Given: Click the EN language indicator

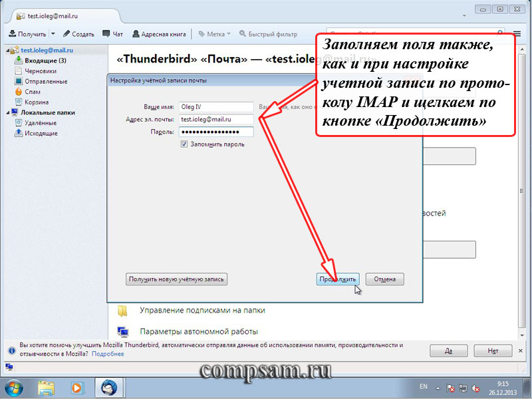Looking at the screenshot, I should coord(424,386).
